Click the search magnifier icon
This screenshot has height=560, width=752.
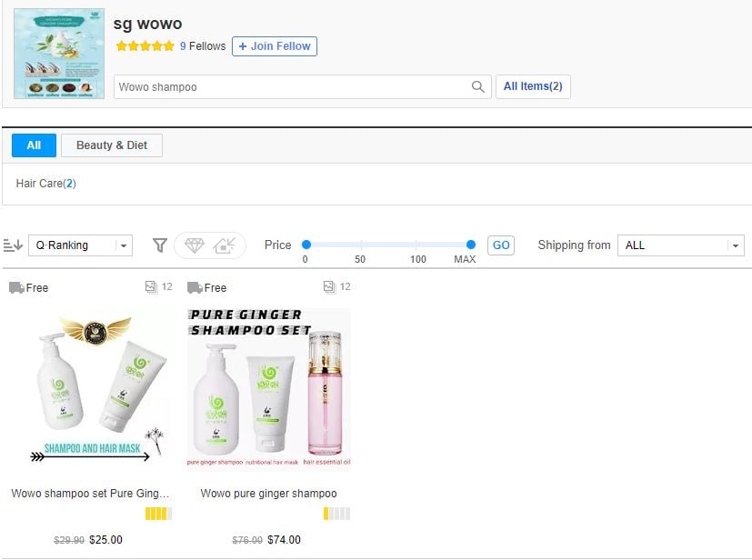477,87
